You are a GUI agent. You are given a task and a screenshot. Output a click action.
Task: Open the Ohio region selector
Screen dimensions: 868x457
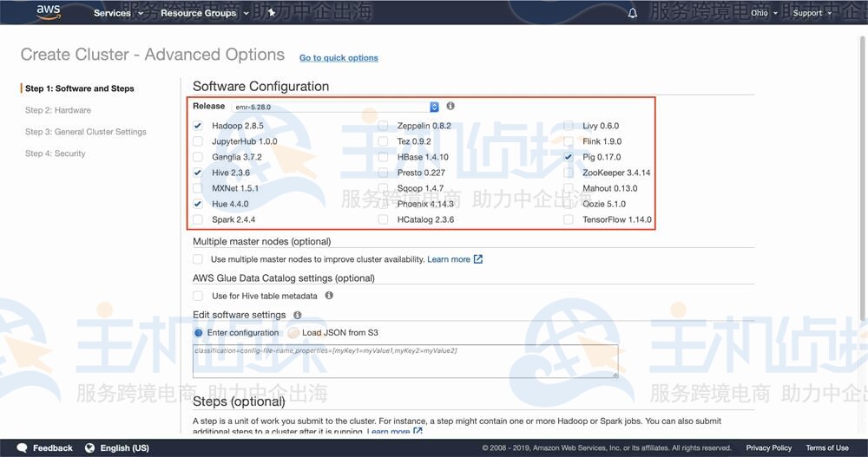tap(764, 13)
